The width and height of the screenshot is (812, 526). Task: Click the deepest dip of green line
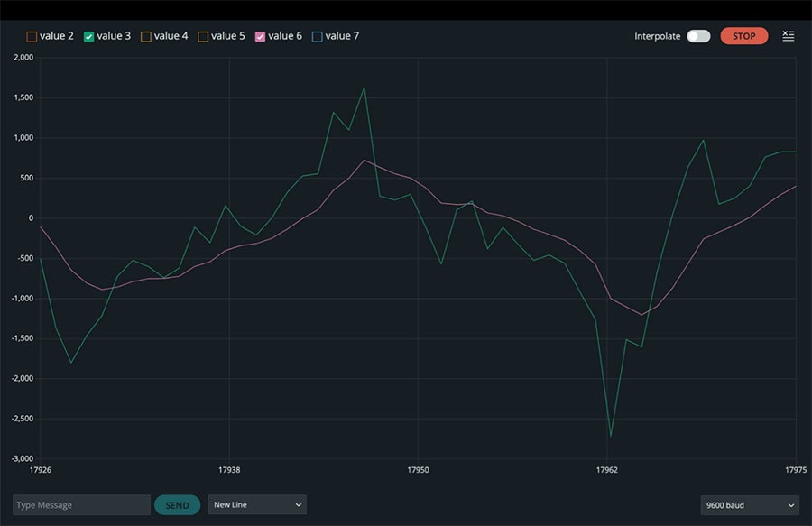click(x=611, y=437)
